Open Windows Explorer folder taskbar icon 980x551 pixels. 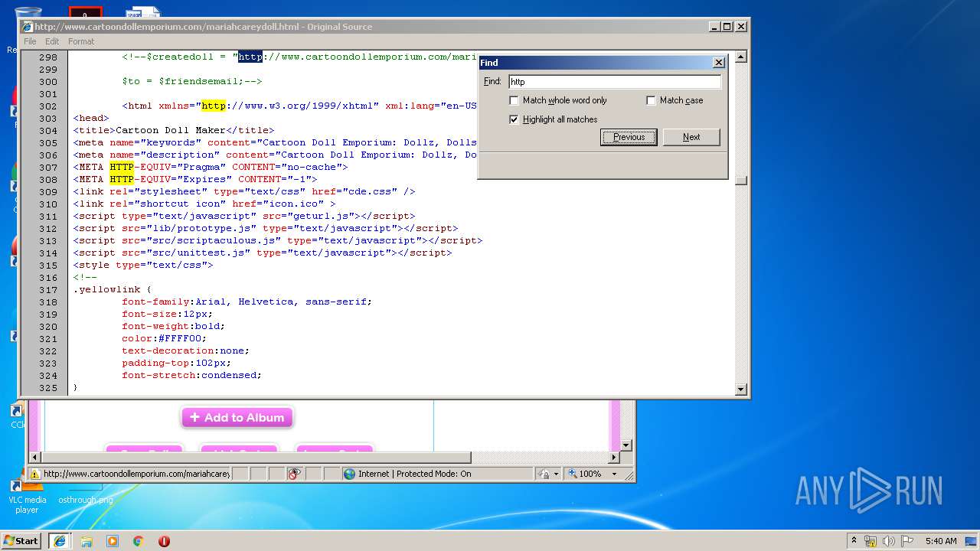87,541
